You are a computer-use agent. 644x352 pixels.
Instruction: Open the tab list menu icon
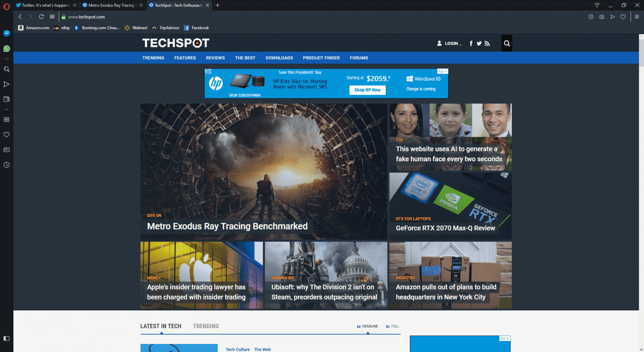597,5
